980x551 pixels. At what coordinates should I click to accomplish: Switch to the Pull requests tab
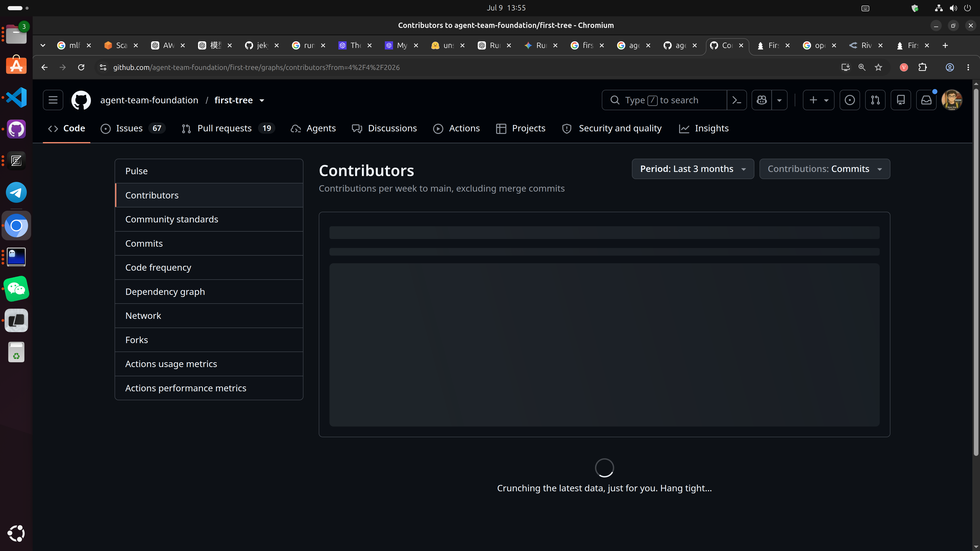(x=228, y=128)
